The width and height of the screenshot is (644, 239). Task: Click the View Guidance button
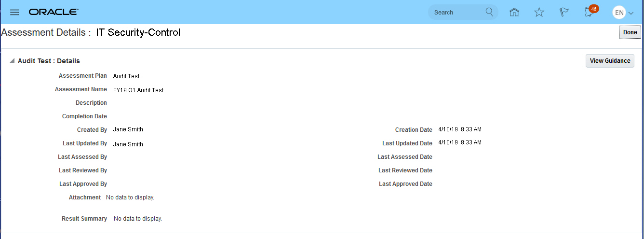(x=610, y=61)
